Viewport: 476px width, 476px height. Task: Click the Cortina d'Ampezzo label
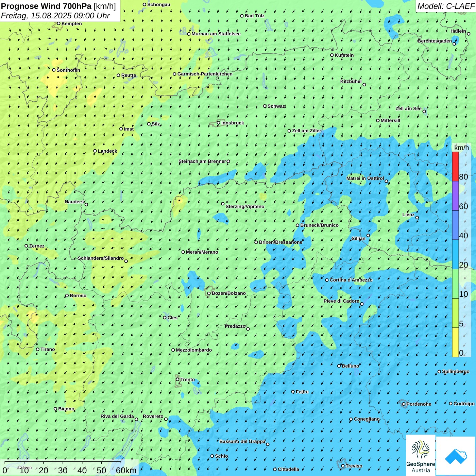point(351,280)
